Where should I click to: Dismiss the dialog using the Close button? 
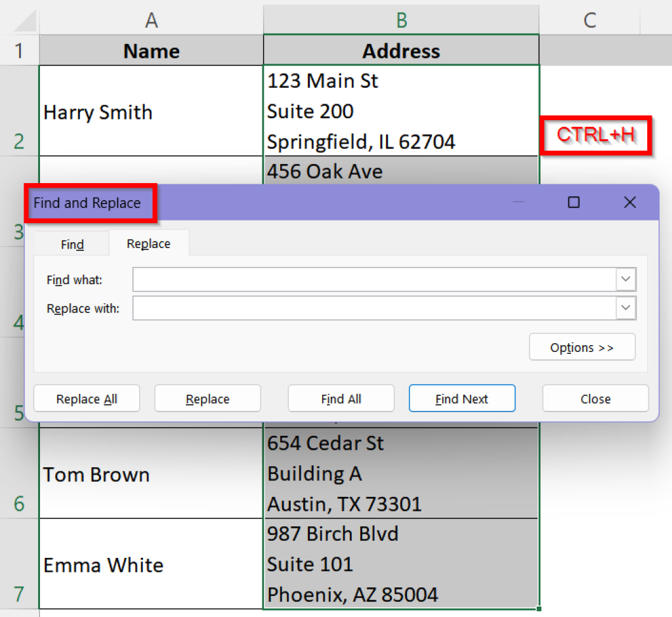click(x=595, y=398)
